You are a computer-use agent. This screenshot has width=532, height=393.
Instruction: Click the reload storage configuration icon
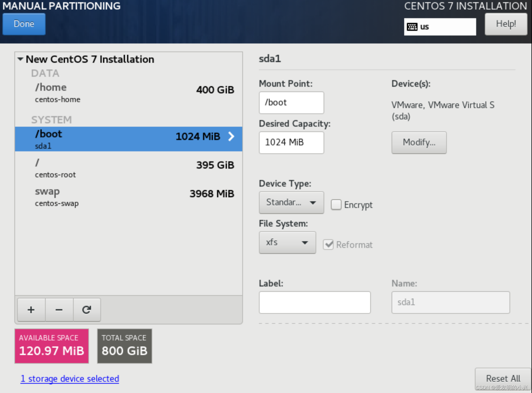87,310
